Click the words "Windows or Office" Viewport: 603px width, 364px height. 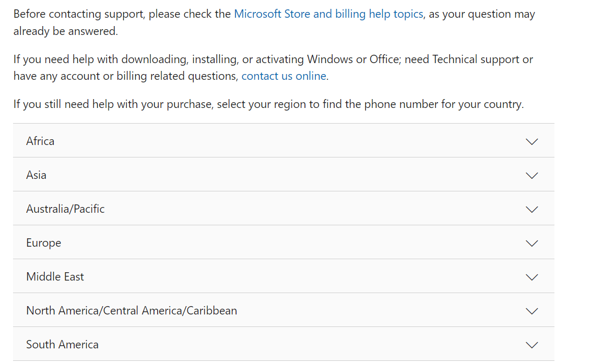click(346, 59)
